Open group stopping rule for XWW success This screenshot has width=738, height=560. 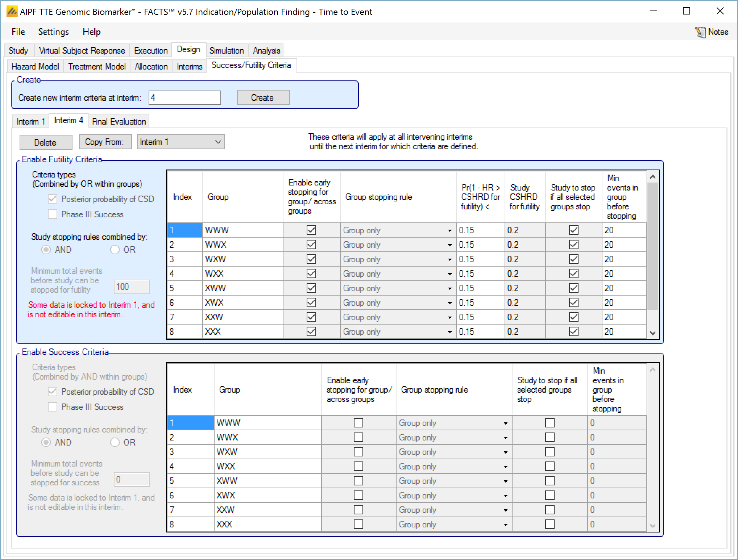click(505, 481)
